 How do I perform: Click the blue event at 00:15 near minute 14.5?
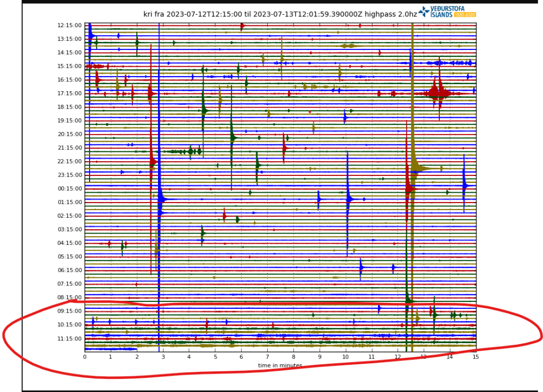465,186
